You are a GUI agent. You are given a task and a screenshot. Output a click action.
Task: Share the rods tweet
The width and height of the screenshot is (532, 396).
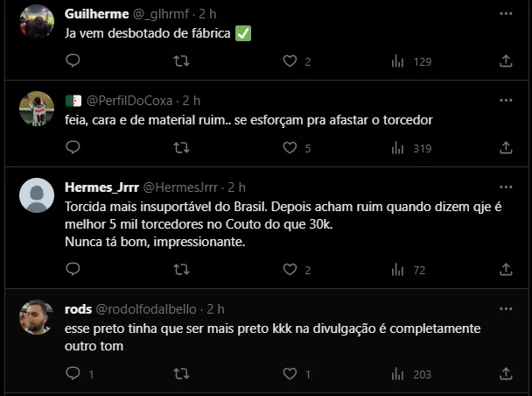point(506,374)
